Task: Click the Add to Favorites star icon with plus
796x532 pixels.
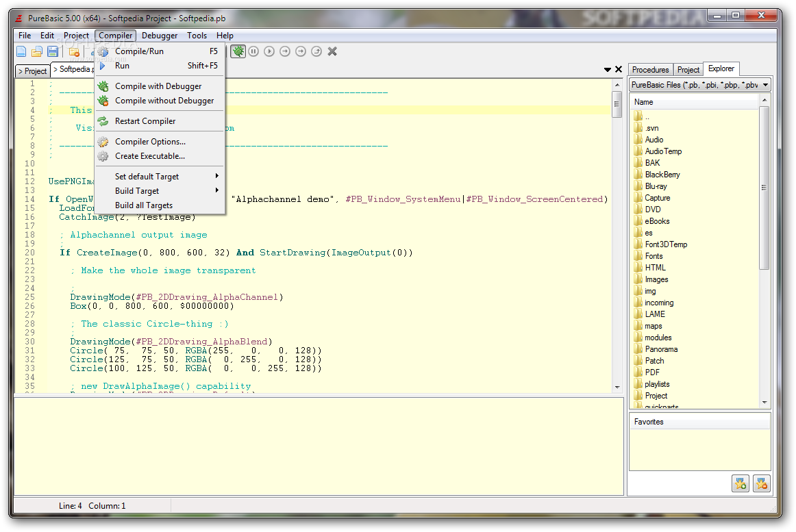Action: point(741,483)
